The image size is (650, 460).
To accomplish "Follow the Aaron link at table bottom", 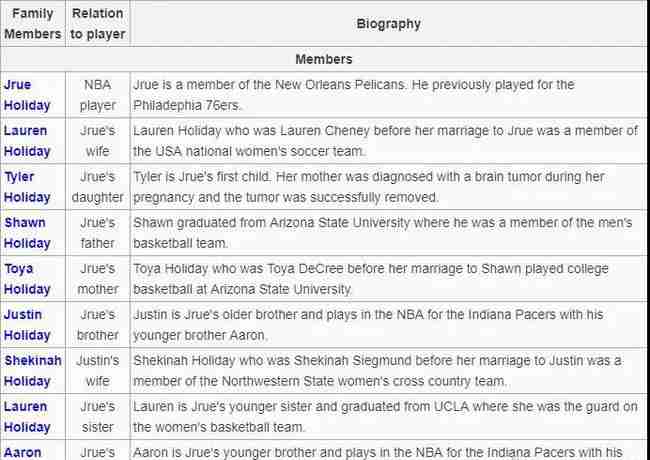I will pos(22,453).
